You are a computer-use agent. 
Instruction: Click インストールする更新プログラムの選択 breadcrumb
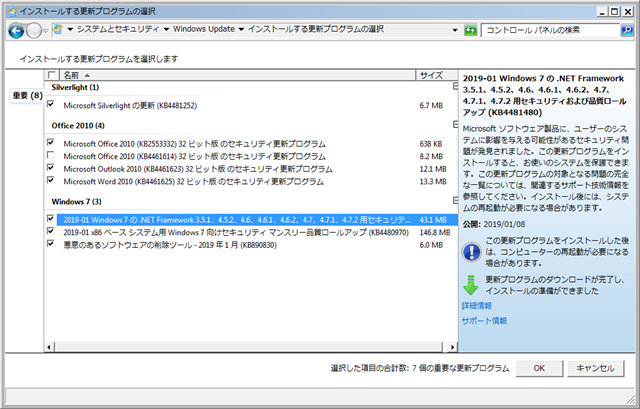coord(316,29)
